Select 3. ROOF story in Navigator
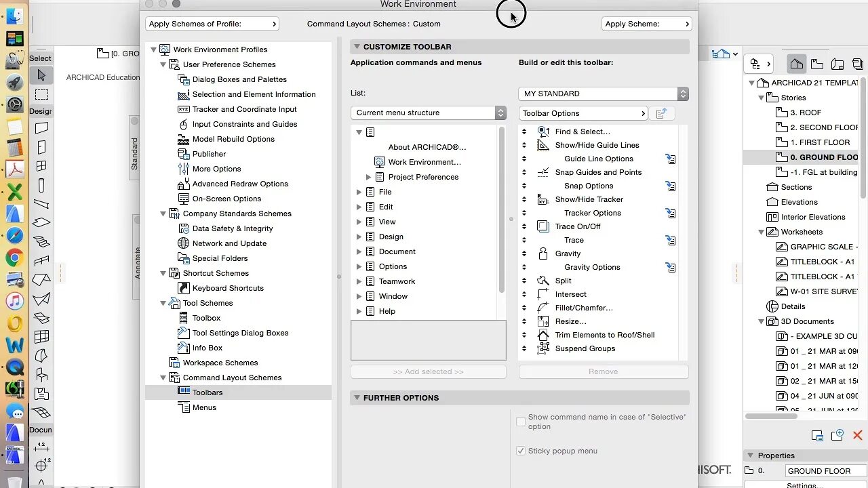This screenshot has width=868, height=488. [x=806, y=113]
